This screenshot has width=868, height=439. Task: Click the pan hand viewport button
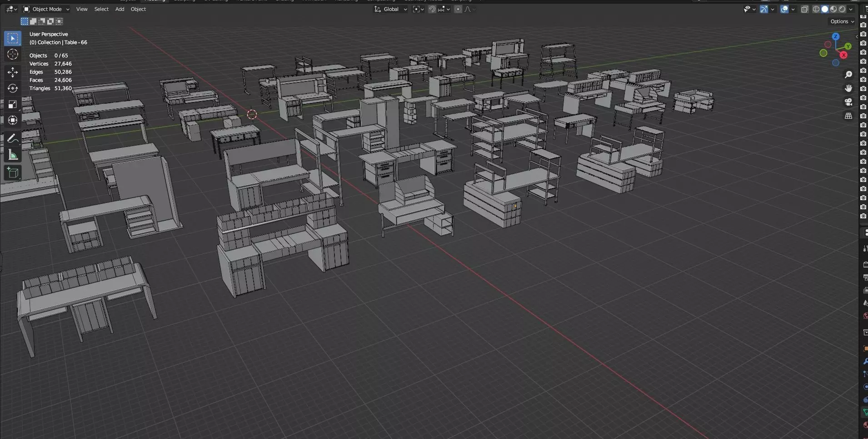(x=848, y=88)
